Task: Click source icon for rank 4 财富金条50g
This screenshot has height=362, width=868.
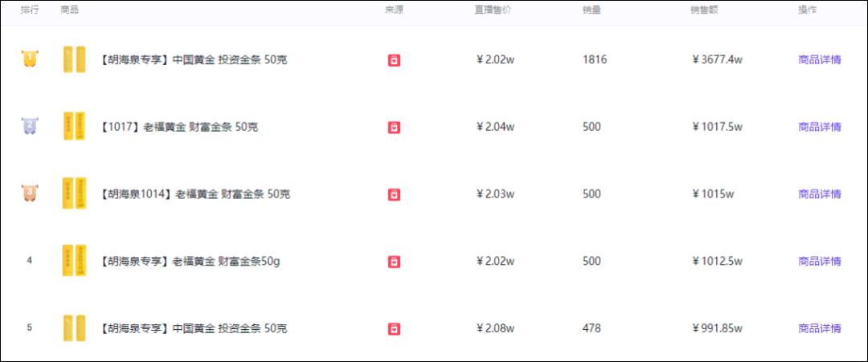Action: pyautogui.click(x=394, y=262)
